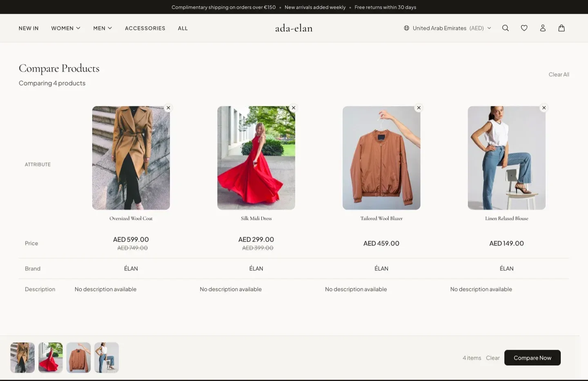
Task: Open the United Arab Emirates currency dropdown
Action: [447, 28]
